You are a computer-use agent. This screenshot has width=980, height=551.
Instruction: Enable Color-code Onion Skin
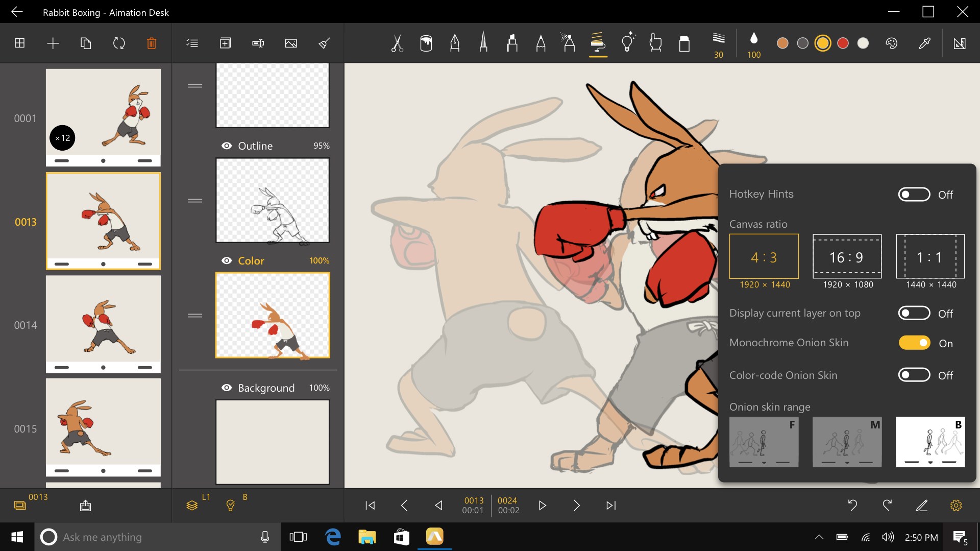click(x=915, y=375)
